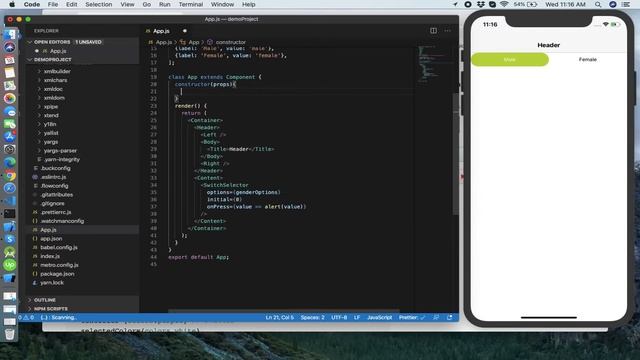Open babel.config.js file

point(59,247)
